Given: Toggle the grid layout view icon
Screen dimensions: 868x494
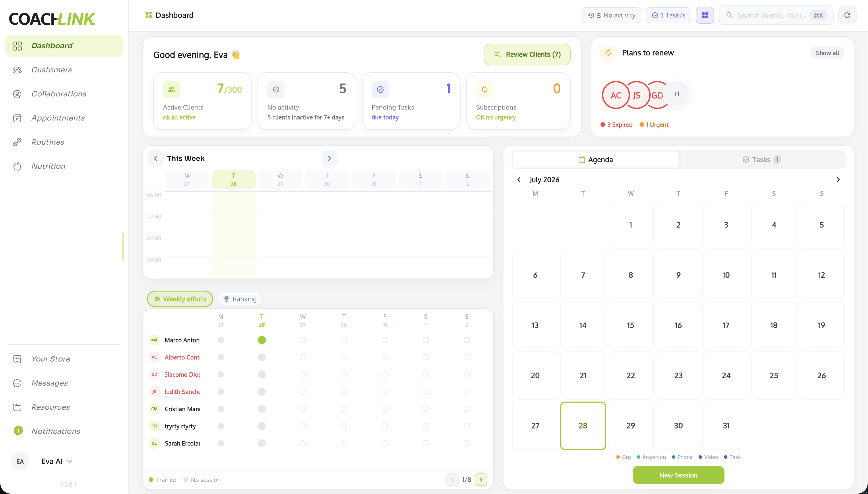Looking at the screenshot, I should (705, 15).
